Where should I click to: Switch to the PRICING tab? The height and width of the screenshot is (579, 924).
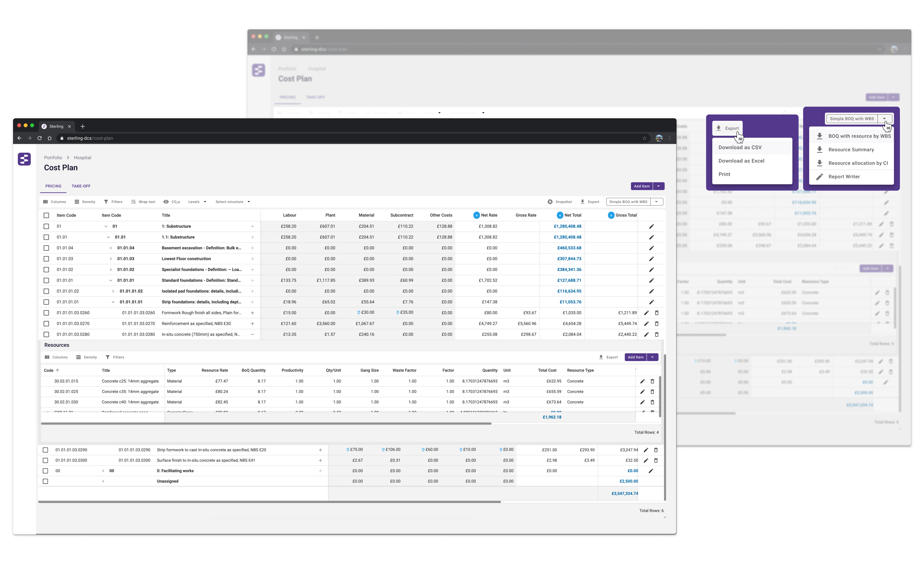pyautogui.click(x=53, y=186)
